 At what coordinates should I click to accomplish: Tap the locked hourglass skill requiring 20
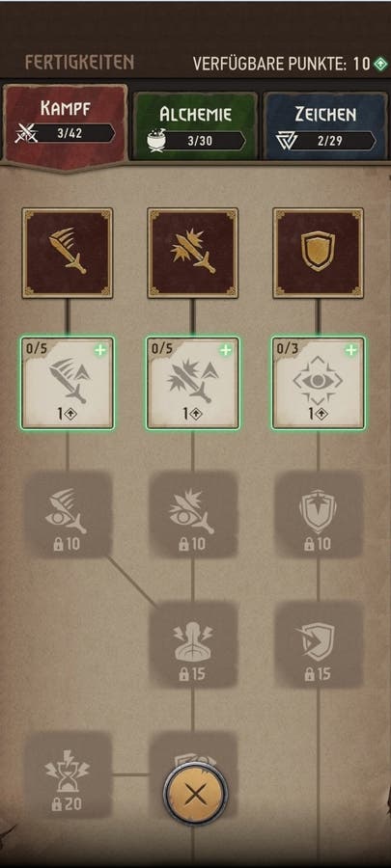click(x=68, y=775)
